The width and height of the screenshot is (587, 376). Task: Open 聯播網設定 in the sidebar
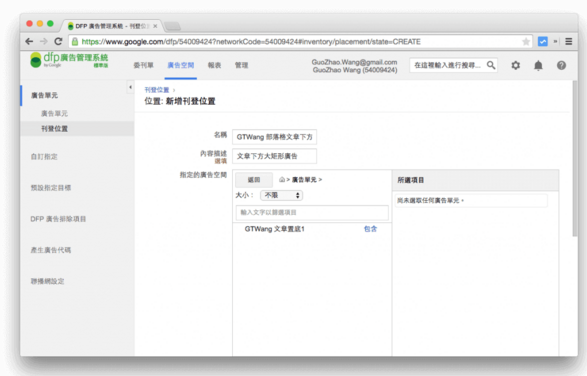[47, 281]
